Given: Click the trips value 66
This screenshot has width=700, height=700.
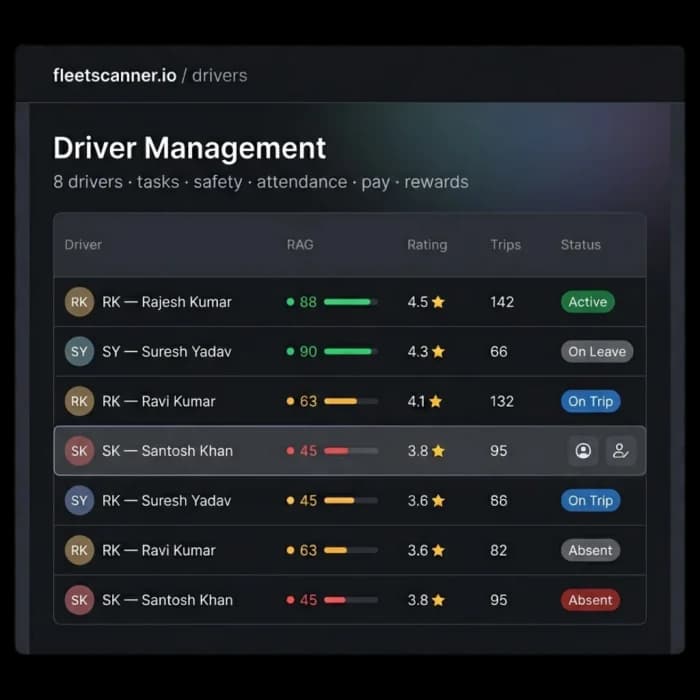Looking at the screenshot, I should 499,352.
